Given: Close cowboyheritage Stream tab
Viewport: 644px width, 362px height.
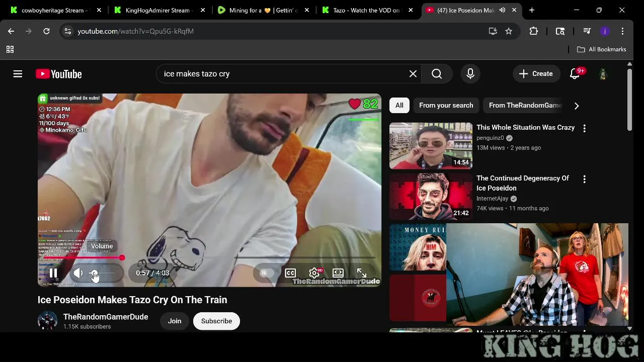Looking at the screenshot, I should [x=99, y=10].
